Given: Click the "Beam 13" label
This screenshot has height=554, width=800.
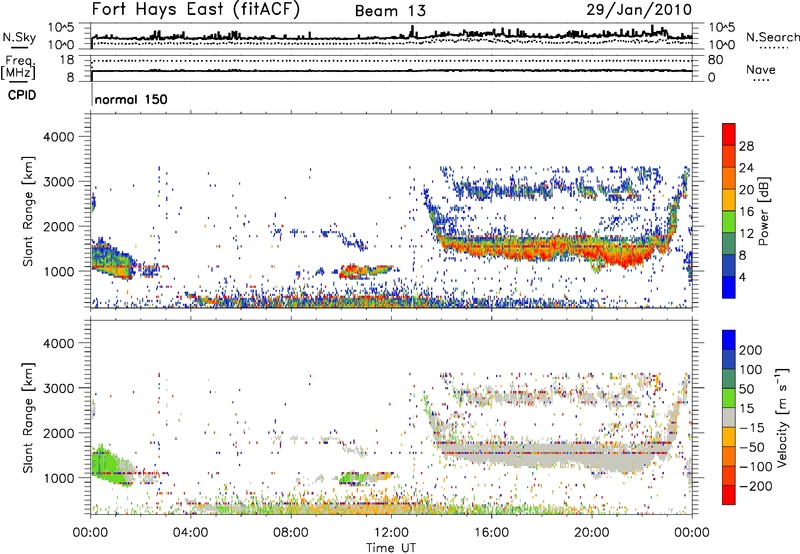Looking at the screenshot, I should pos(390,11).
